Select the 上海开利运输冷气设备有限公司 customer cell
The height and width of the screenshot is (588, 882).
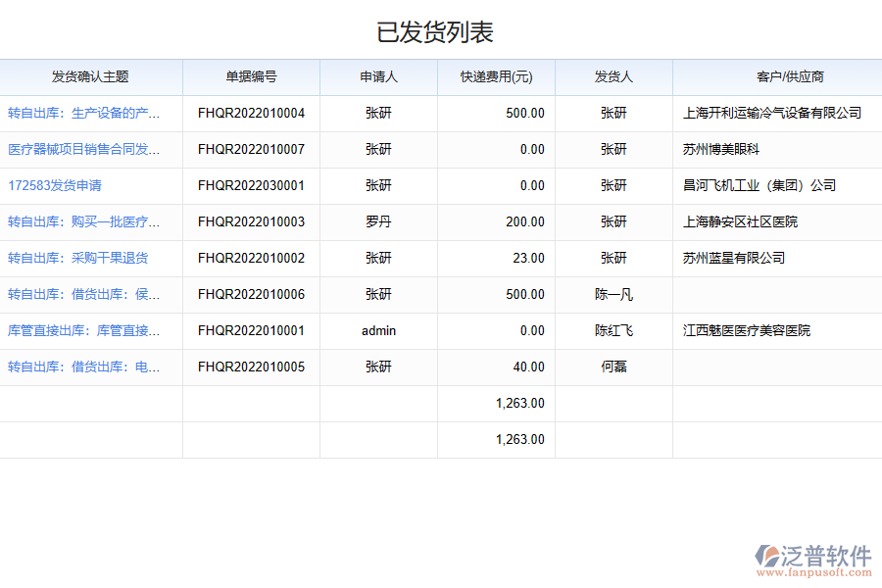pos(772,113)
